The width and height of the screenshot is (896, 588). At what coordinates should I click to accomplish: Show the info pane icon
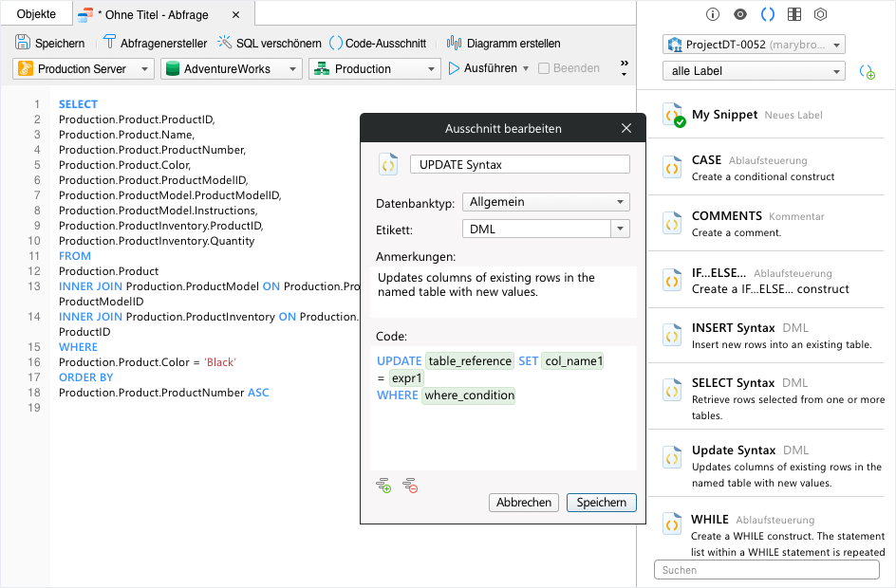tap(712, 14)
